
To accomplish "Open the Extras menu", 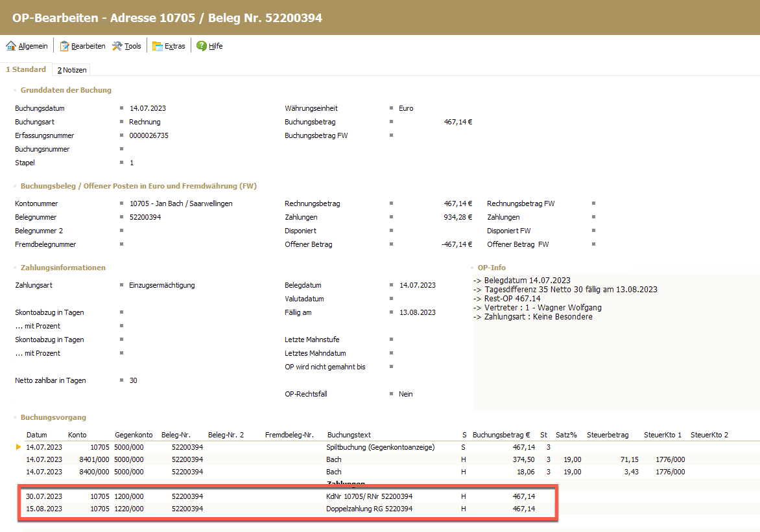I will (174, 46).
